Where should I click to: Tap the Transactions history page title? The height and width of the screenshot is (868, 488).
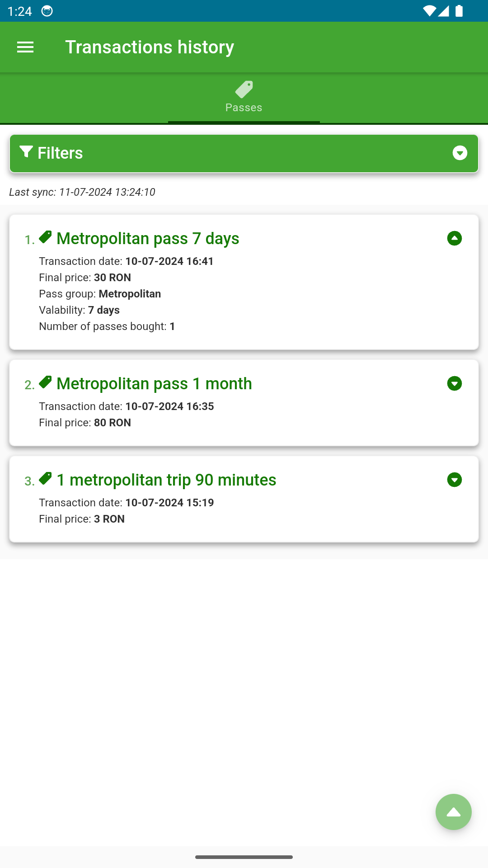(x=150, y=47)
